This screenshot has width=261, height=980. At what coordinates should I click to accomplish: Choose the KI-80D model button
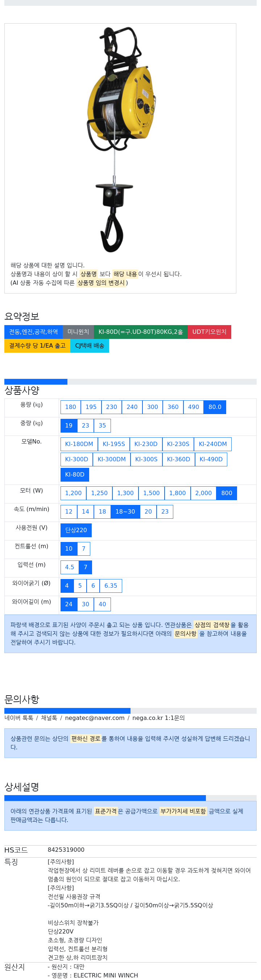[75, 474]
